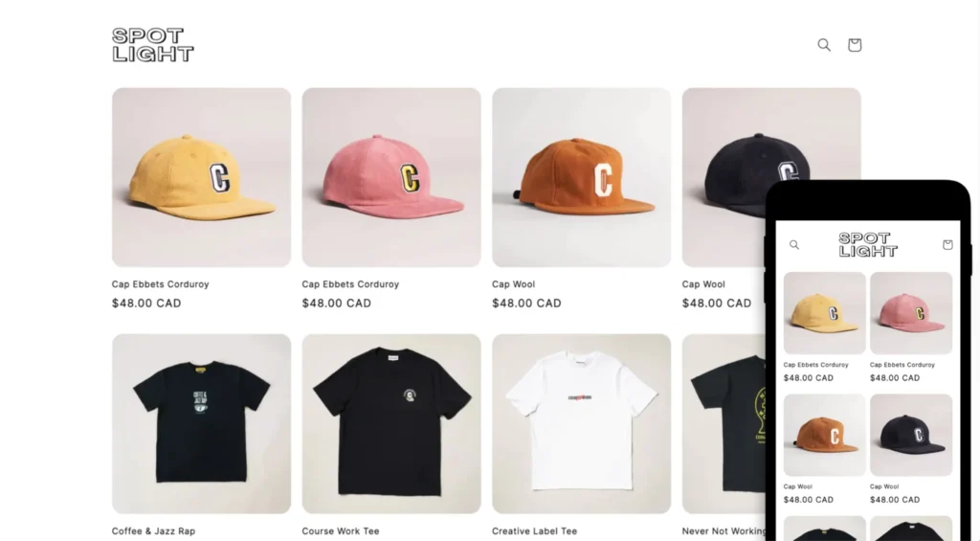This screenshot has width=980, height=541.
Task: Click the Course Work Tee product image
Action: tap(391, 424)
